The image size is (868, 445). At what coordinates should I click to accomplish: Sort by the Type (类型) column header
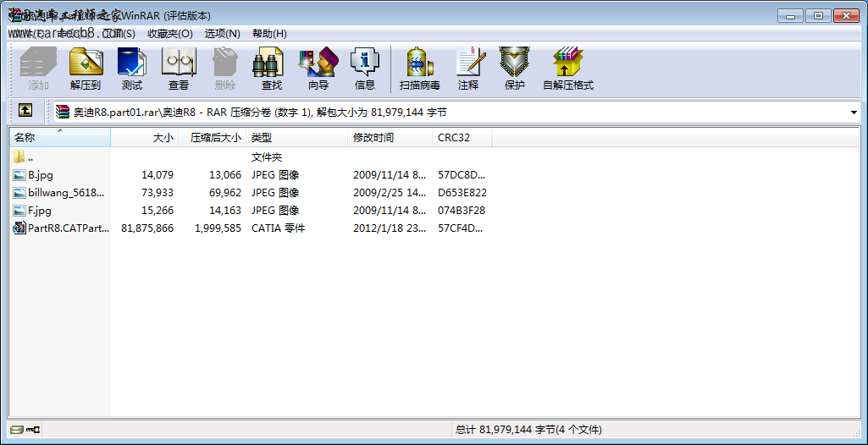tap(296, 138)
